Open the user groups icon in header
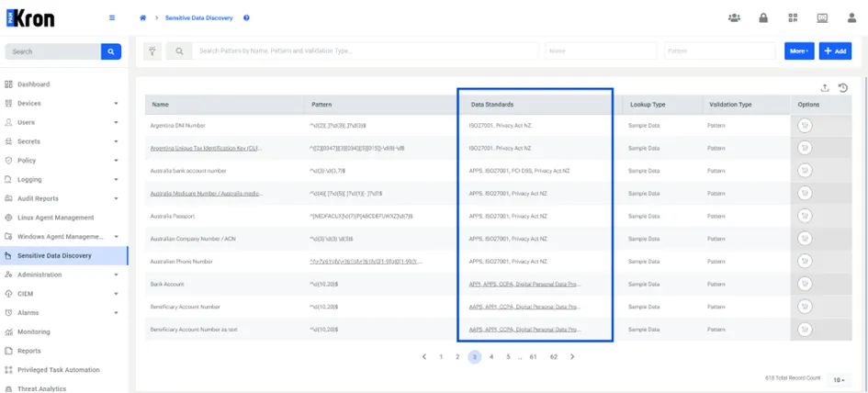Viewport: 868px width, 393px height. click(x=734, y=17)
